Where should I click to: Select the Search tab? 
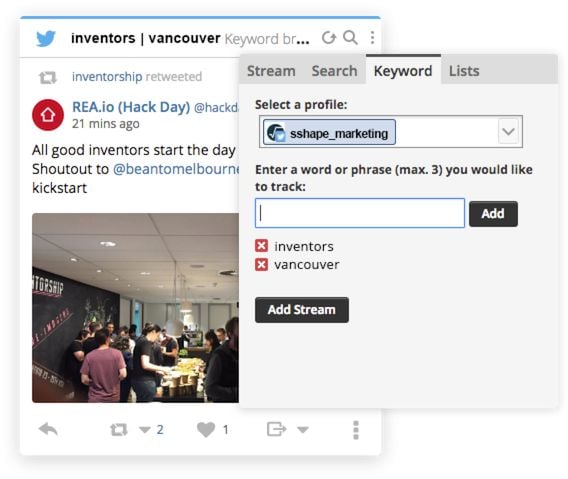point(334,71)
